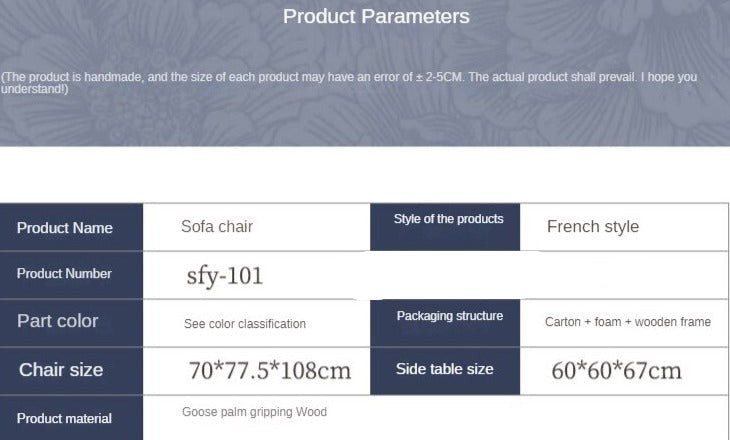The width and height of the screenshot is (730, 440).
Task: Select the "Goose palm gripping Wood" value
Action: [254, 412]
